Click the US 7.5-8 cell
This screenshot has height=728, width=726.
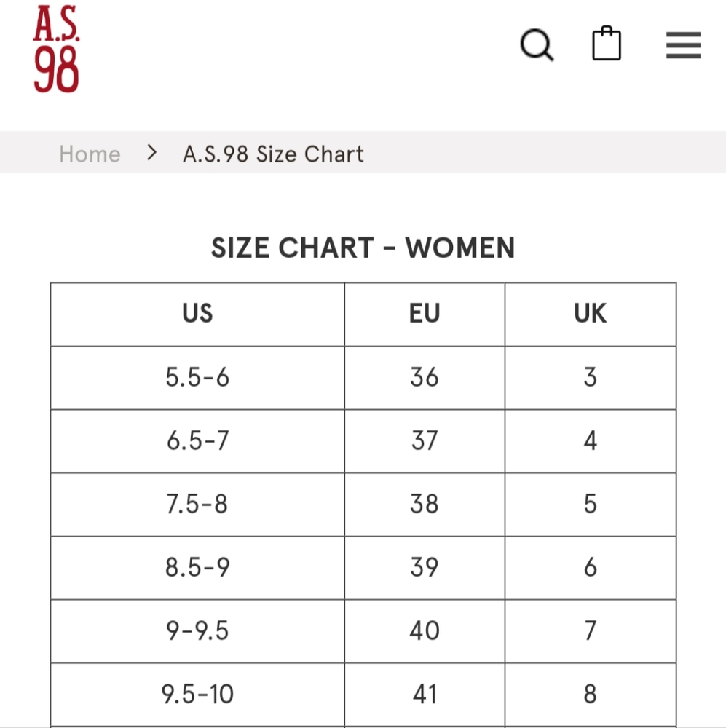coord(197,505)
